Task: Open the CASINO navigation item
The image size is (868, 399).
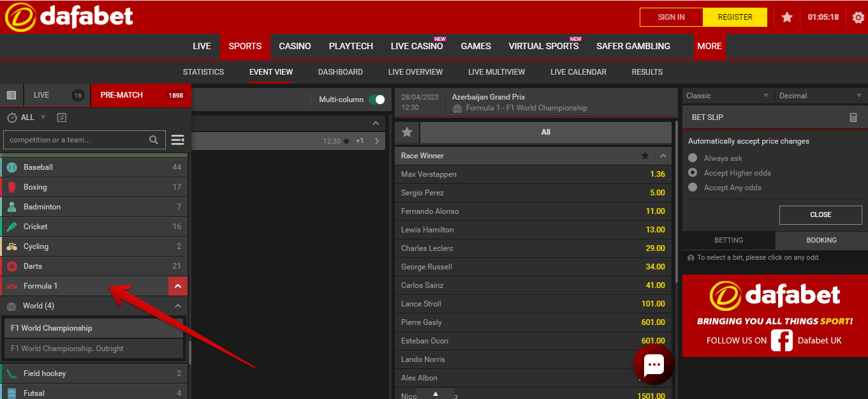Action: [295, 46]
